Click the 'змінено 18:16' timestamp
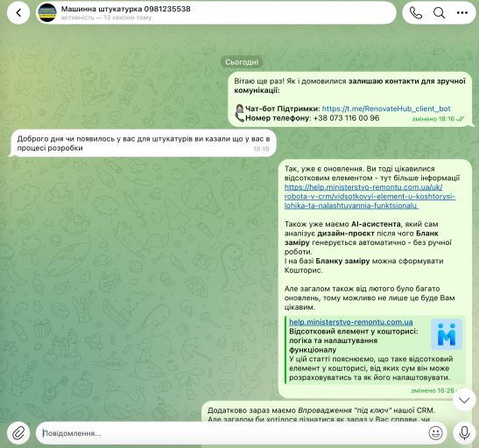This screenshot has height=448, width=479. point(433,119)
